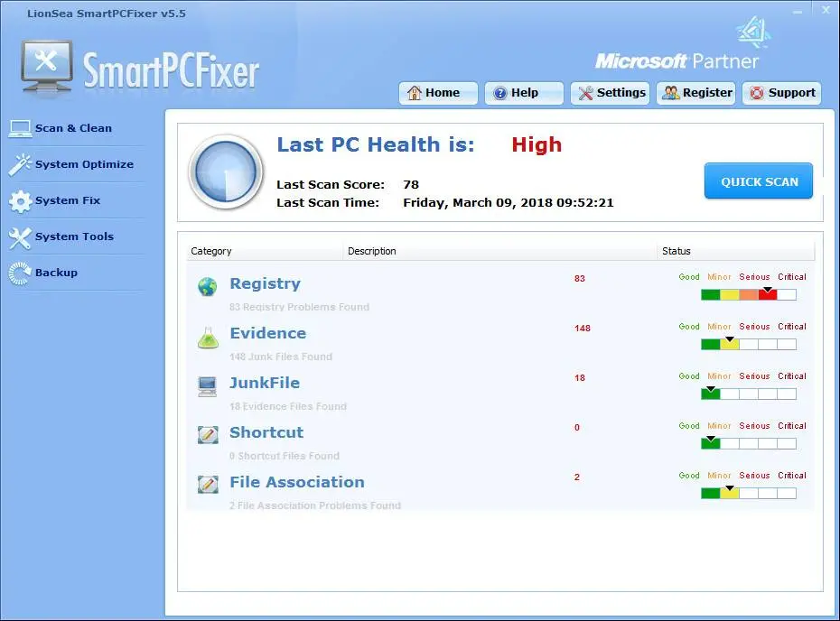Click the Evidence flask icon
840x621 pixels.
tap(208, 338)
